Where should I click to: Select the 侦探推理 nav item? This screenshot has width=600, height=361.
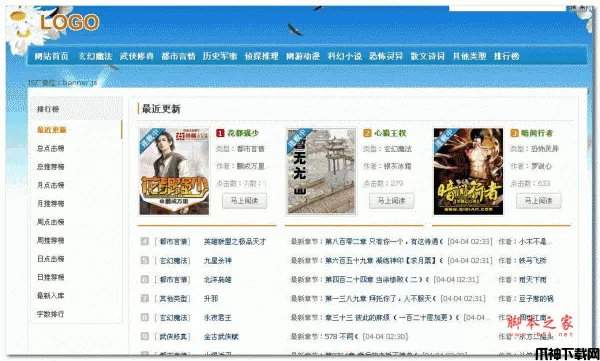pyautogui.click(x=262, y=56)
